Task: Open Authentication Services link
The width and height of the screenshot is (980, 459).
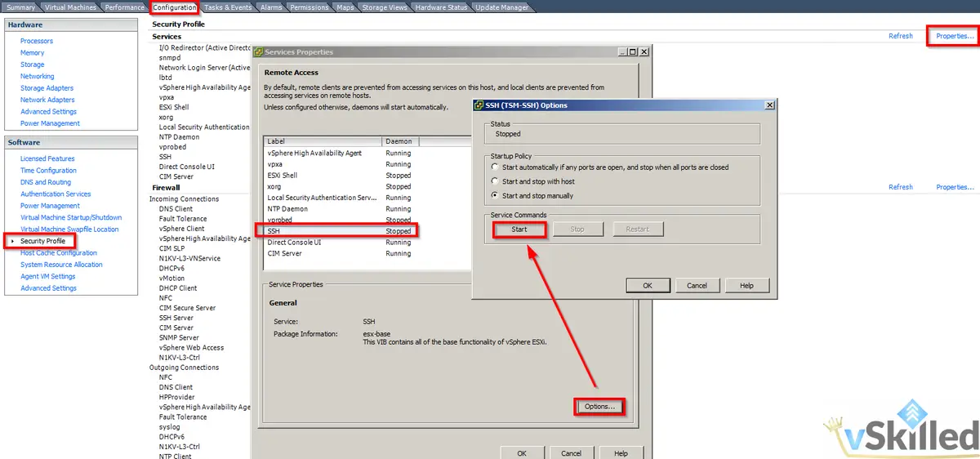Action: pos(56,194)
